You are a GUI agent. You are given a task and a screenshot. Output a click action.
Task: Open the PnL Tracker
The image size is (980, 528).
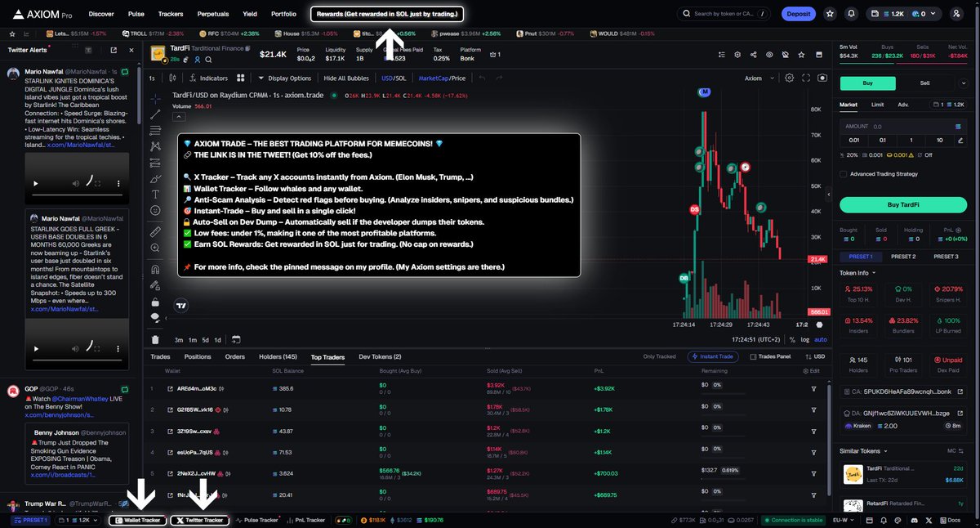coord(306,520)
